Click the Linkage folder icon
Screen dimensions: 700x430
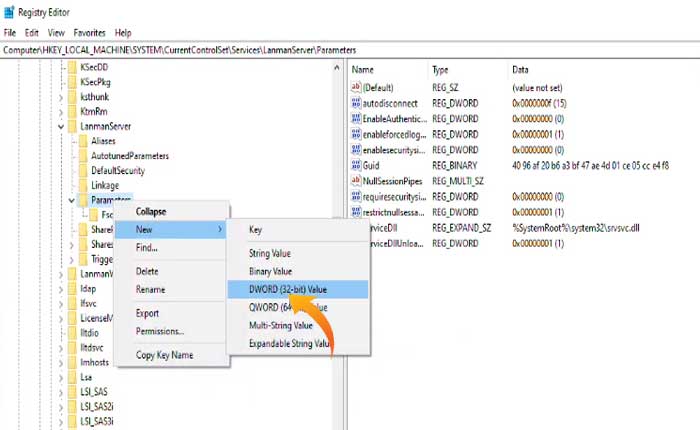(x=83, y=185)
